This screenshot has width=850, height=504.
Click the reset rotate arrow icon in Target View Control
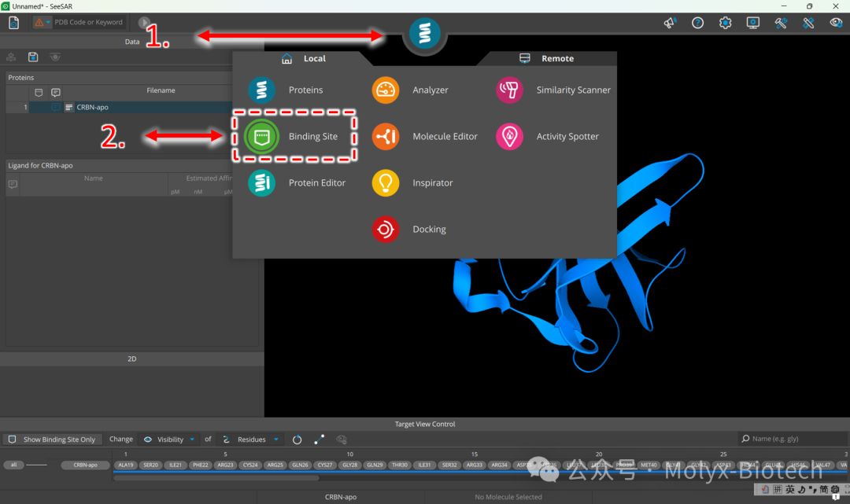click(x=297, y=440)
